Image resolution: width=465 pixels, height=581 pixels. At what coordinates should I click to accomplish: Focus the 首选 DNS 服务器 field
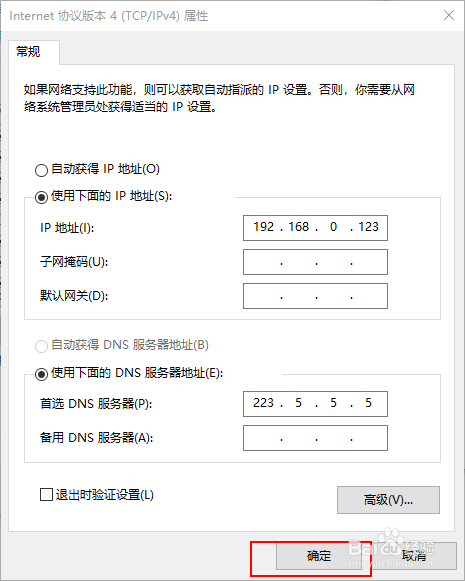pos(315,404)
